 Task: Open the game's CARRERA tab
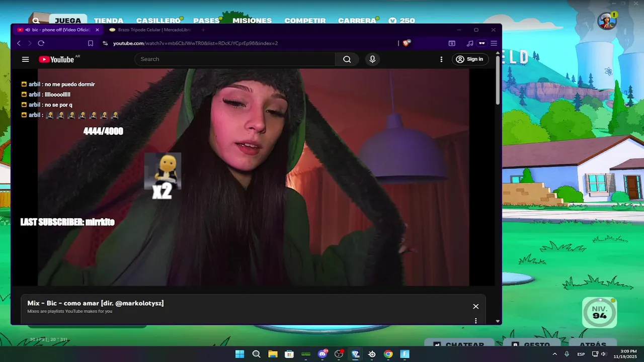pos(357,21)
